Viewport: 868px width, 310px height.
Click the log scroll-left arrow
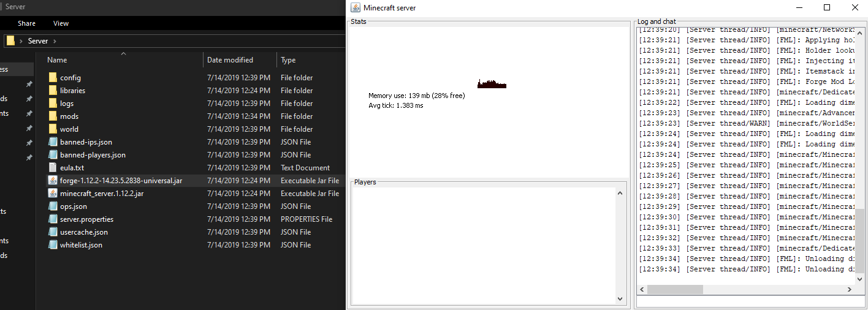point(642,289)
